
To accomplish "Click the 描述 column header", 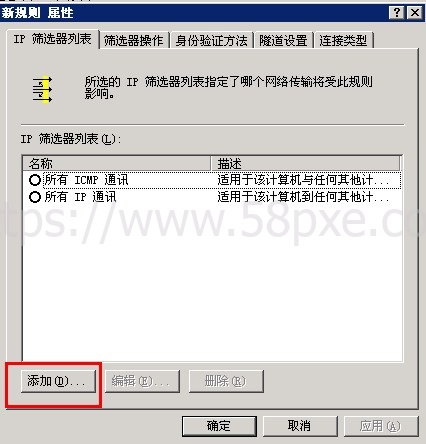I will (306, 163).
